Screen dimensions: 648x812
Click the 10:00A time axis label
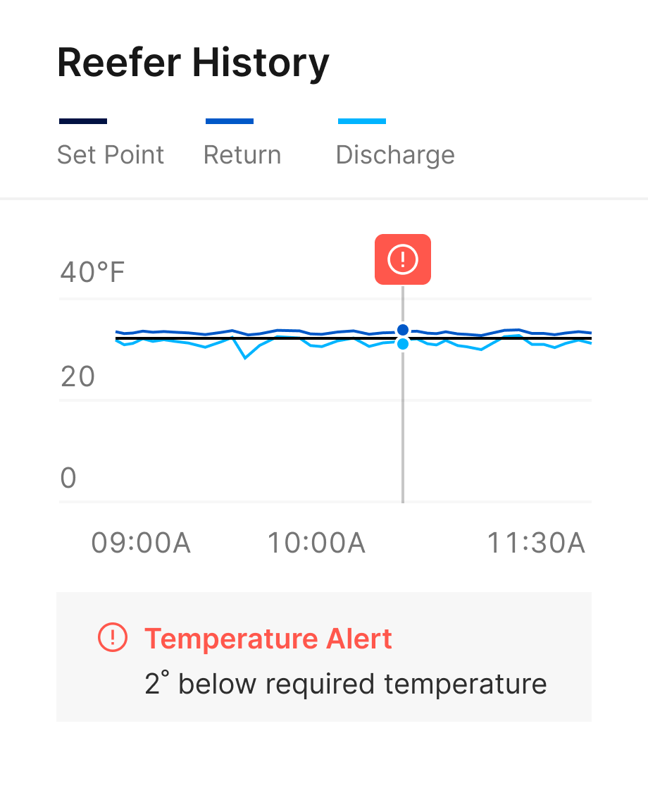click(x=316, y=543)
